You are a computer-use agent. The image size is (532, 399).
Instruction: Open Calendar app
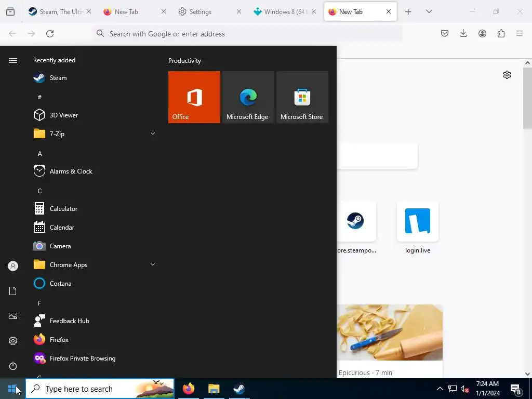pyautogui.click(x=95, y=228)
